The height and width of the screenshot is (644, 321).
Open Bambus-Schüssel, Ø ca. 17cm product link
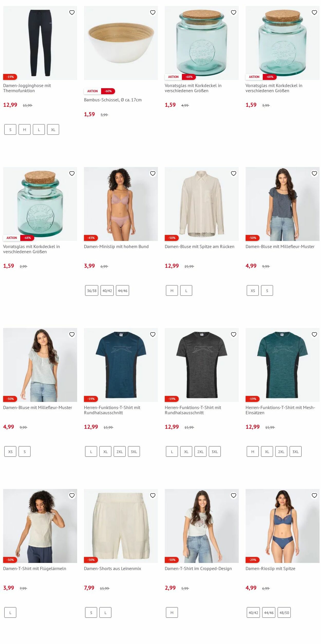point(113,100)
